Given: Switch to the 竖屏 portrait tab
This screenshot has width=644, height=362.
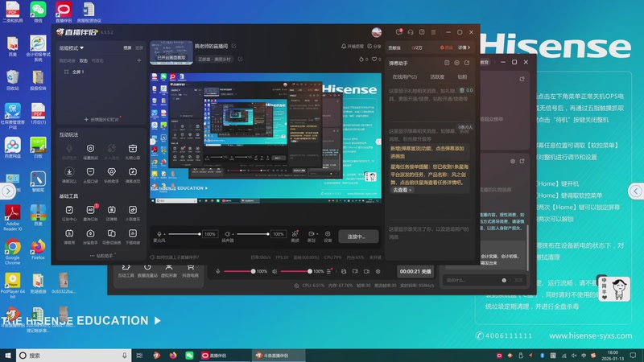Looking at the screenshot, I should click(139, 48).
